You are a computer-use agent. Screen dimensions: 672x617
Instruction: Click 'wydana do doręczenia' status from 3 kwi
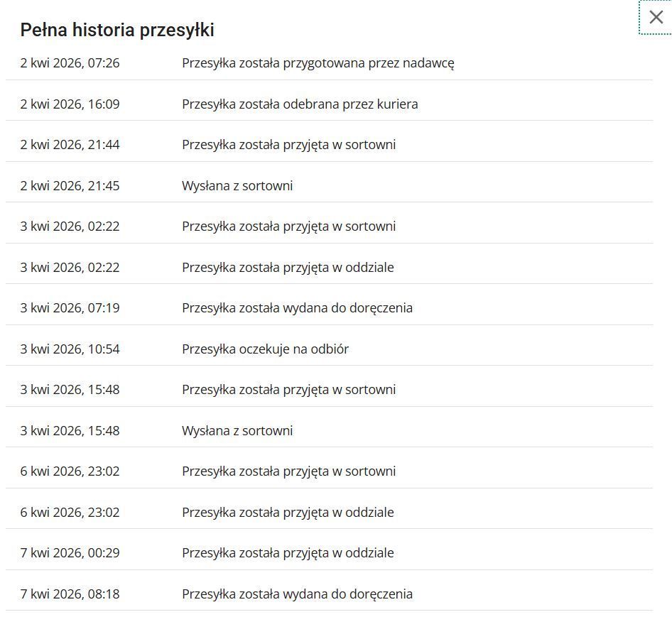click(297, 308)
